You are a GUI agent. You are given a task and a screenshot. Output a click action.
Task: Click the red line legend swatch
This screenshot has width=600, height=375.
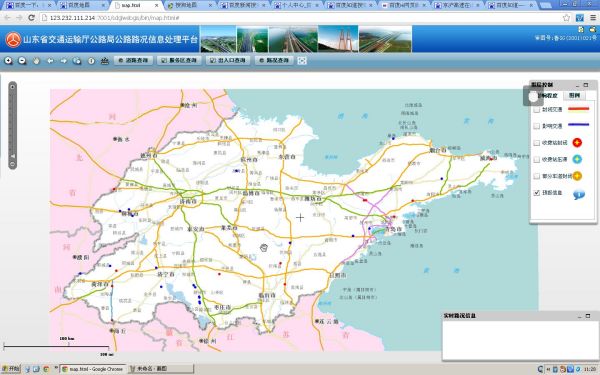coord(579,109)
